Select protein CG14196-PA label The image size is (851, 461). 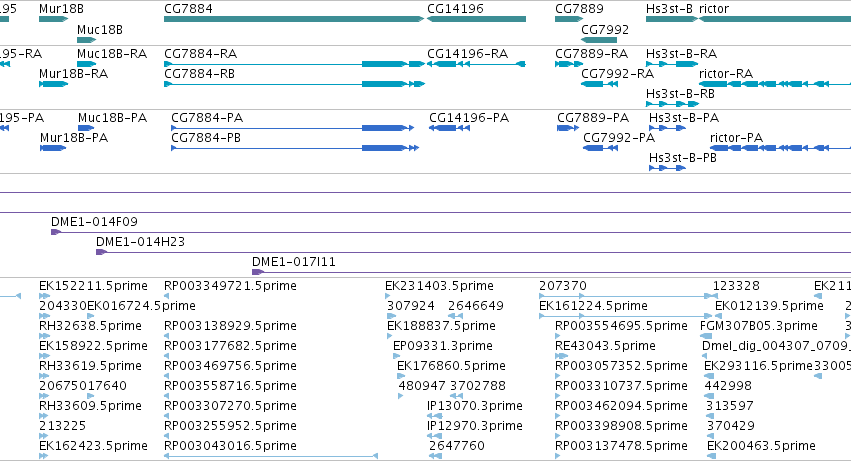tap(469, 118)
